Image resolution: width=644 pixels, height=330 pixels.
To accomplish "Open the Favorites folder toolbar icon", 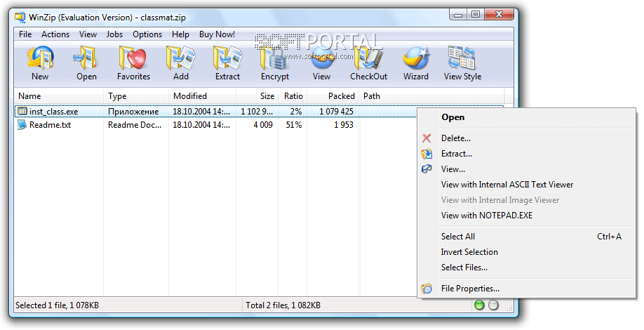I will 133,58.
